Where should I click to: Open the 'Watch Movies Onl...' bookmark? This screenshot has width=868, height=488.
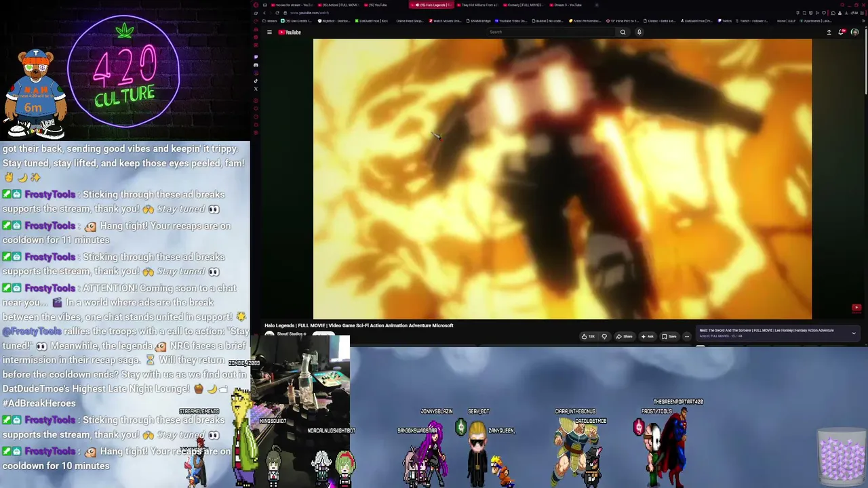445,21
